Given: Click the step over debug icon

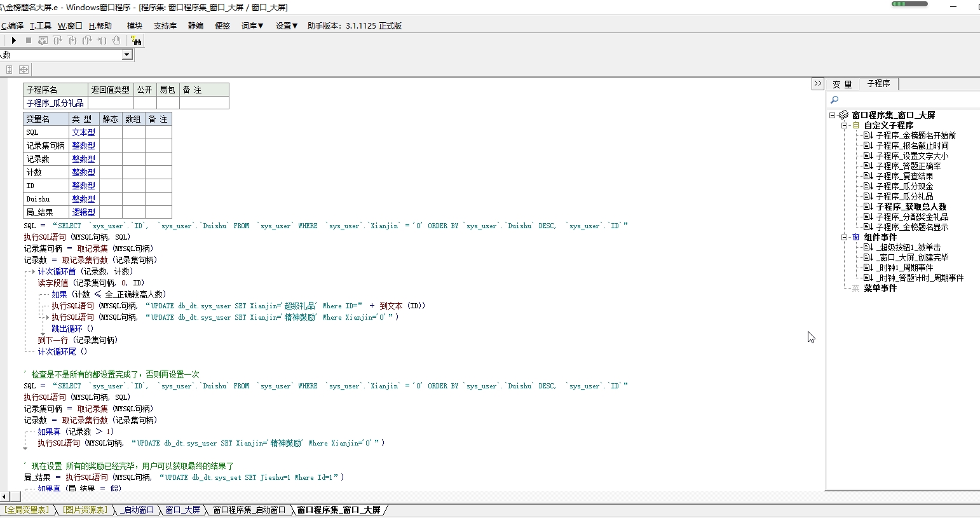Looking at the screenshot, I should tap(57, 40).
